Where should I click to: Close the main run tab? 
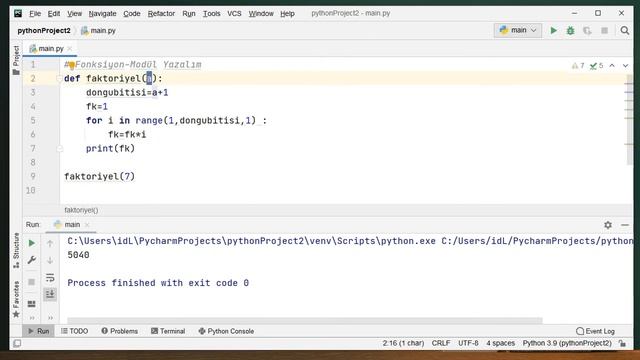click(x=87, y=225)
